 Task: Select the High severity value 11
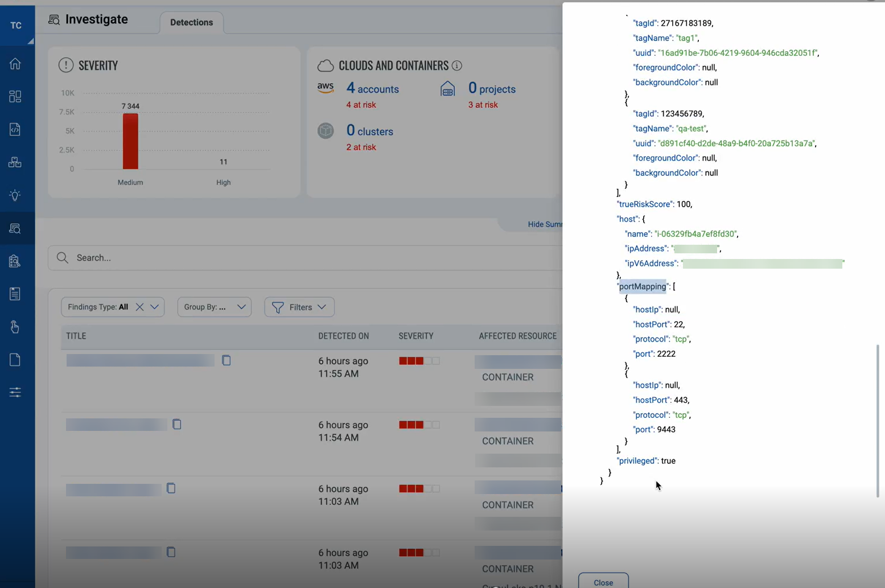coord(224,162)
